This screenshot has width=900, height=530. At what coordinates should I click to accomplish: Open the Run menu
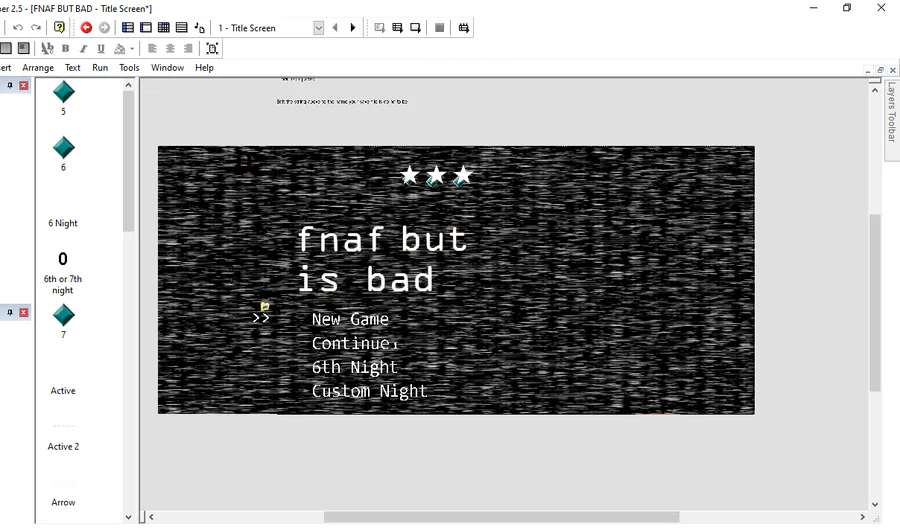coord(100,68)
